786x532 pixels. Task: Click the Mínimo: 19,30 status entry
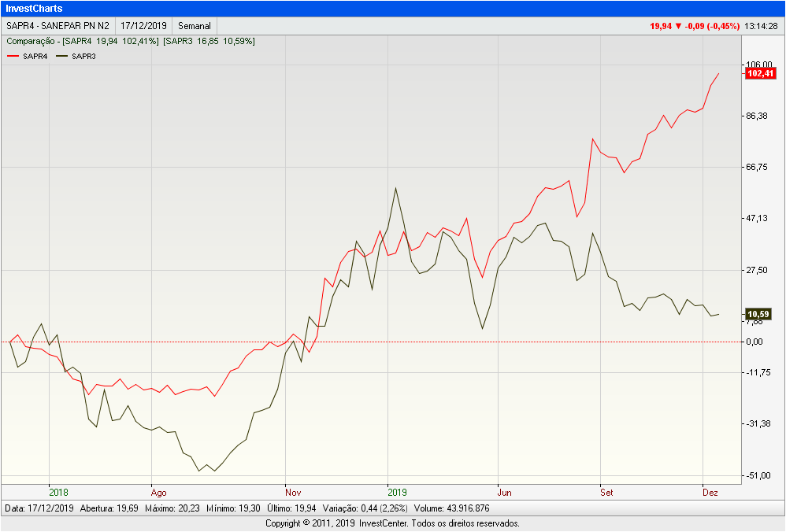tap(233, 508)
